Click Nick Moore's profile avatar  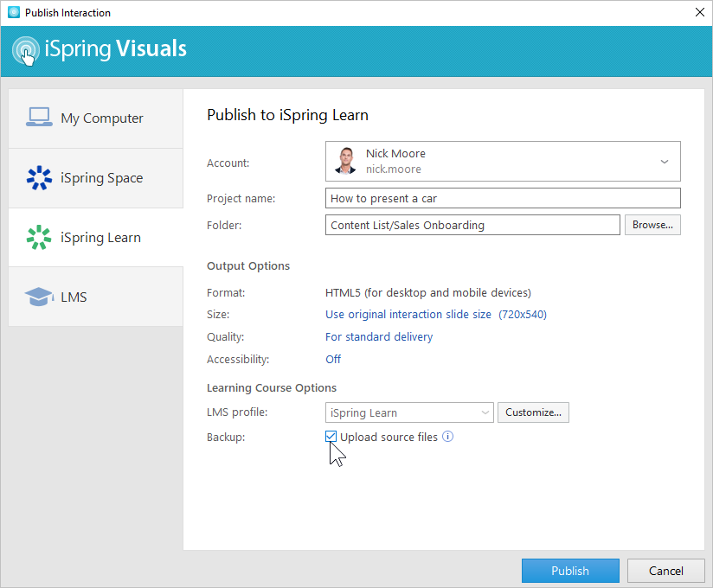(x=345, y=161)
